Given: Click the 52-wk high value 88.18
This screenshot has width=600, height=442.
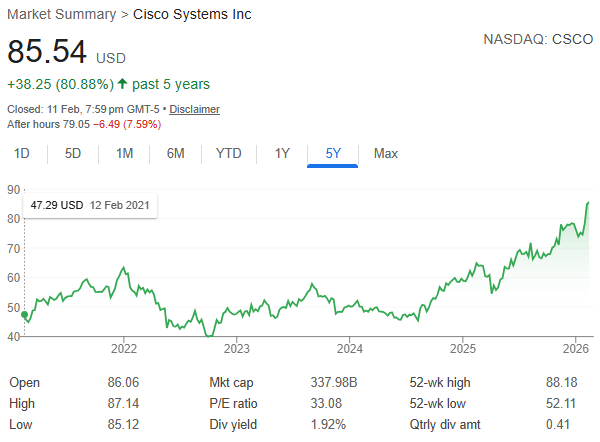Looking at the screenshot, I should [x=560, y=382].
